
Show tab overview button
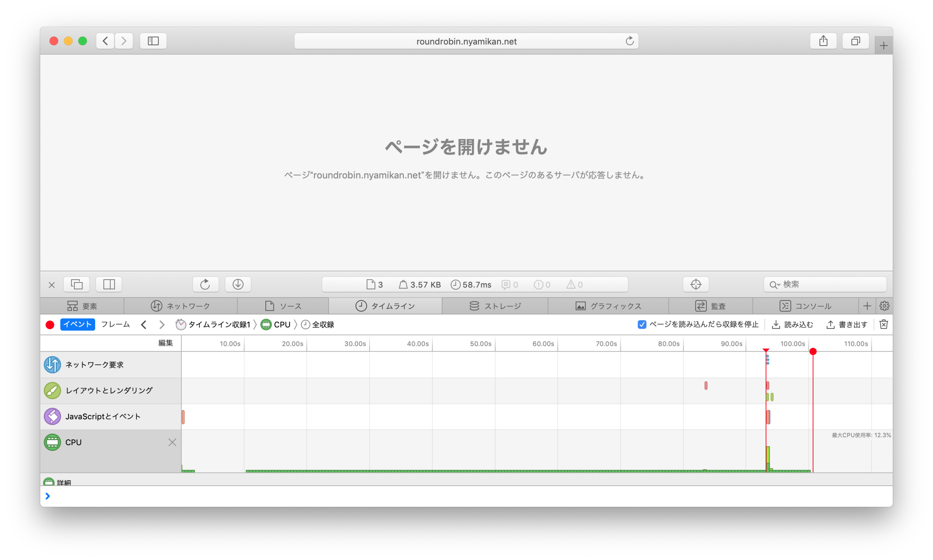coord(855,41)
